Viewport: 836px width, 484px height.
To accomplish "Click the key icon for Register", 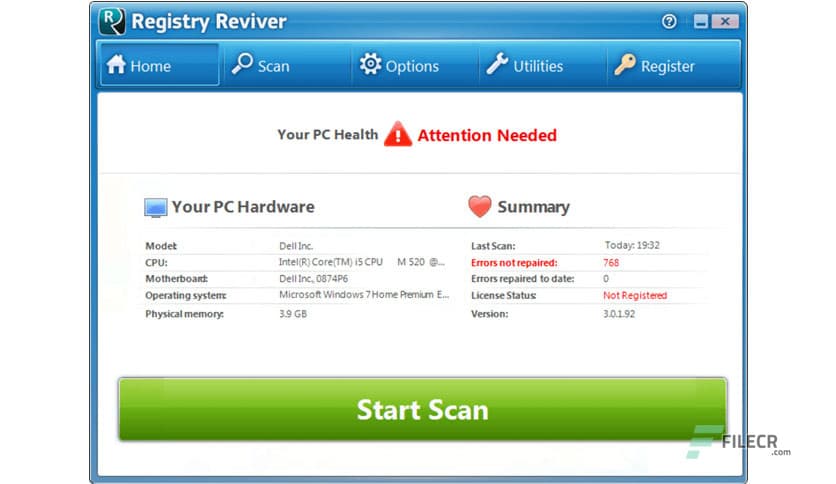I will pyautogui.click(x=625, y=64).
